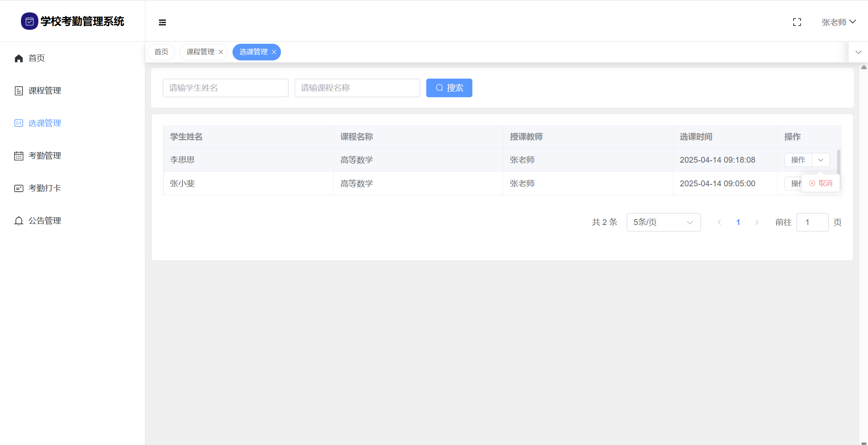
Task: Open the 5条/页 page size dropdown
Action: click(663, 222)
